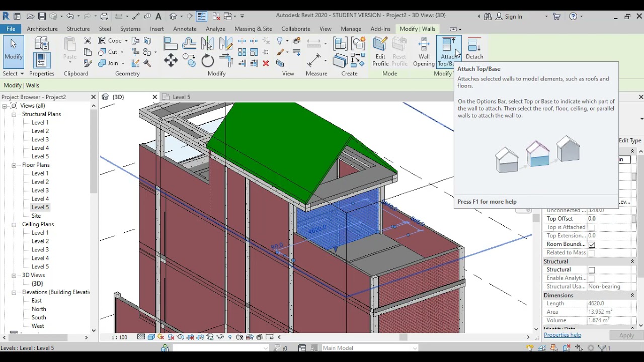The width and height of the screenshot is (644, 362).
Task: Click Visual Style cube in view control bar
Action: point(151,337)
